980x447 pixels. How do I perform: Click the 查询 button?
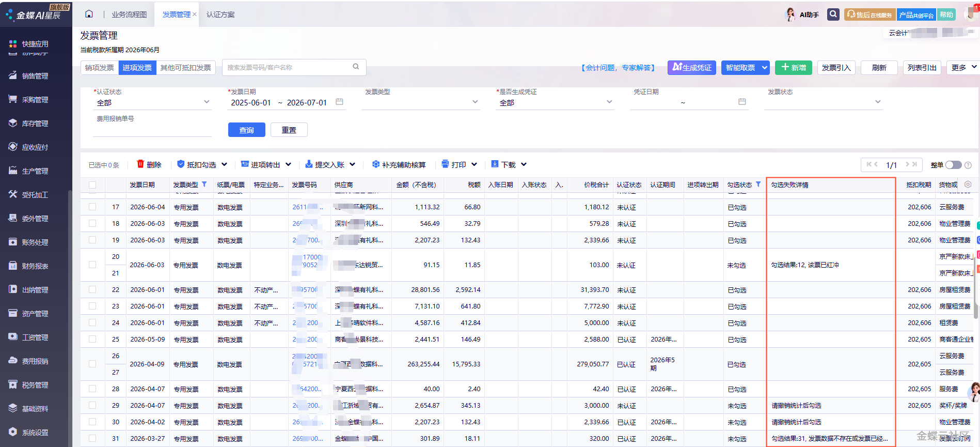[247, 130]
